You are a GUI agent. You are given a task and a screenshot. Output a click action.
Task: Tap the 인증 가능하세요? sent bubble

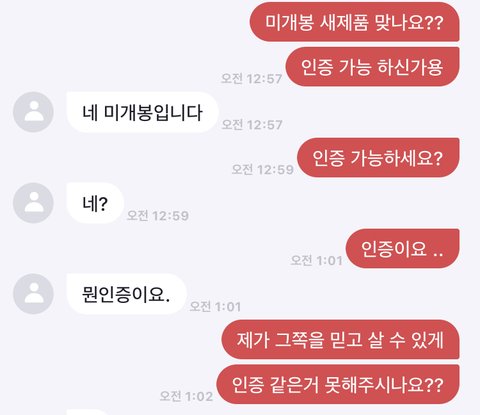coord(378,157)
